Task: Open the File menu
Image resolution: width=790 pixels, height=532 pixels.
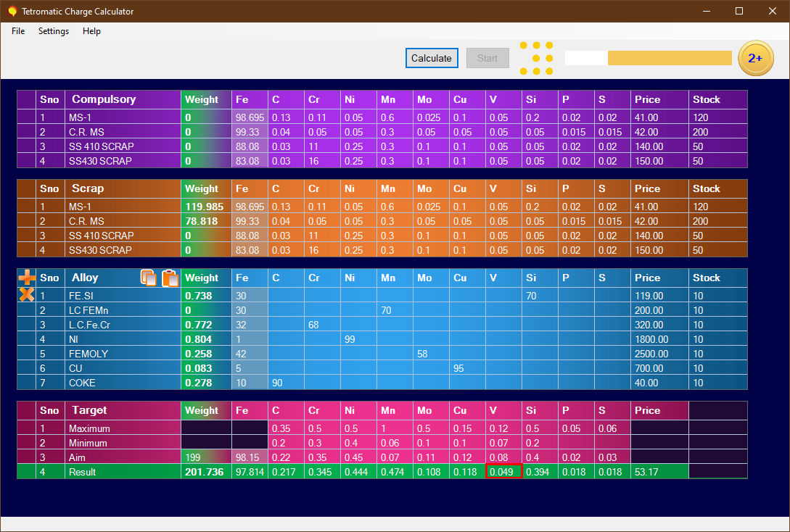Action: coord(17,31)
